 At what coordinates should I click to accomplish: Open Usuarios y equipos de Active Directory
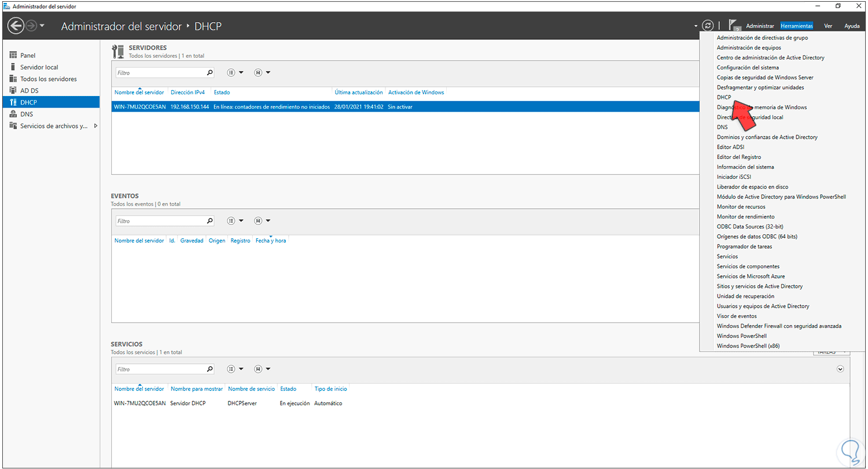pos(763,306)
